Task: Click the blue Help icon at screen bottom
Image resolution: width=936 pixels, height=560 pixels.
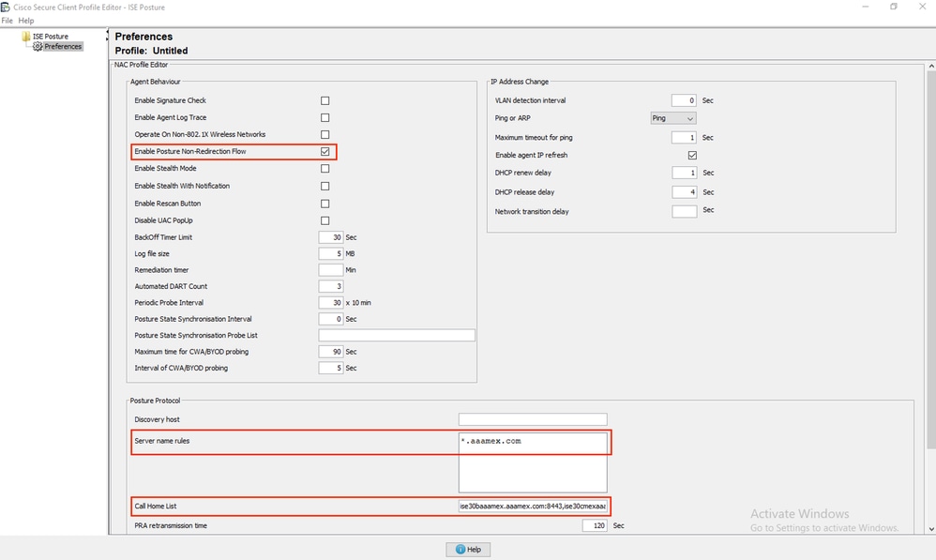Action: pos(460,549)
